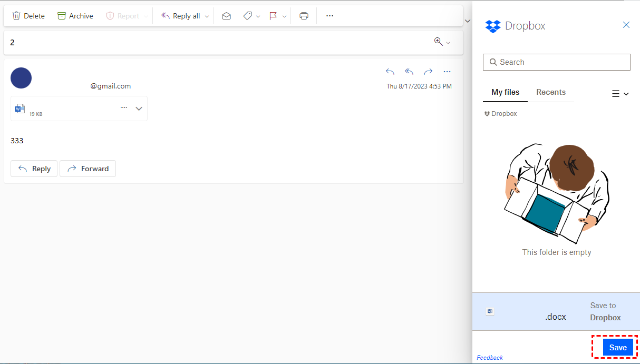640x364 pixels.
Task: Click the zoom magnifier icon
Action: 438,42
